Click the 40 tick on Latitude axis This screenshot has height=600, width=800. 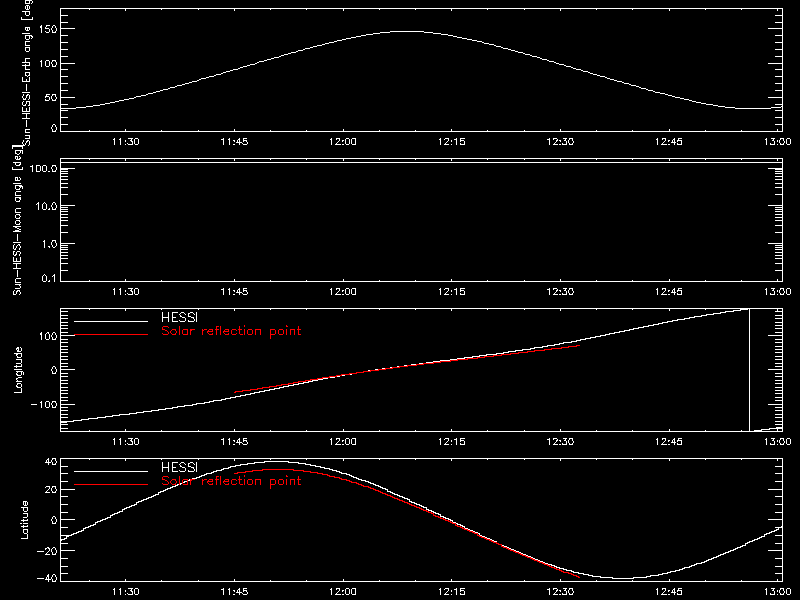tap(51, 462)
